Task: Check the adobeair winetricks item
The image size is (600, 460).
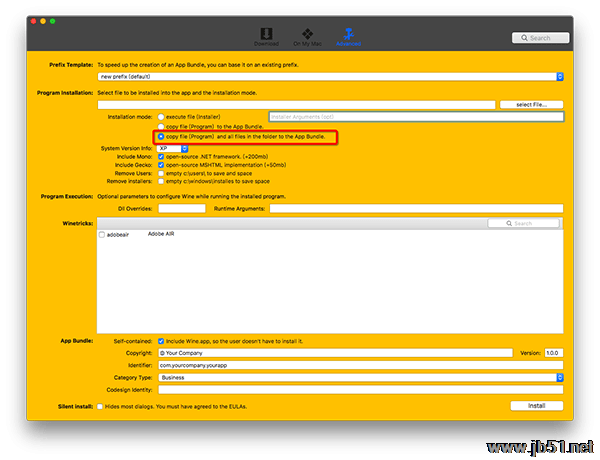Action: tap(102, 235)
